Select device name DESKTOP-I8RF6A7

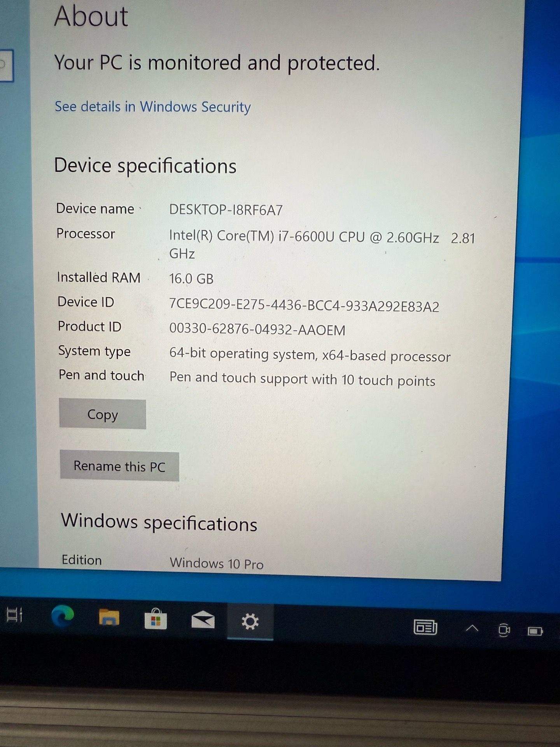[226, 210]
